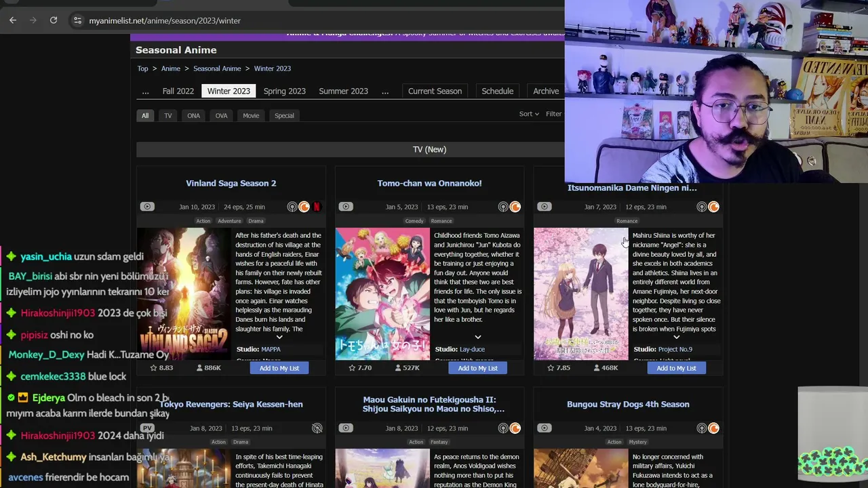Open the Sort dropdown
The width and height of the screenshot is (868, 488).
[529, 114]
